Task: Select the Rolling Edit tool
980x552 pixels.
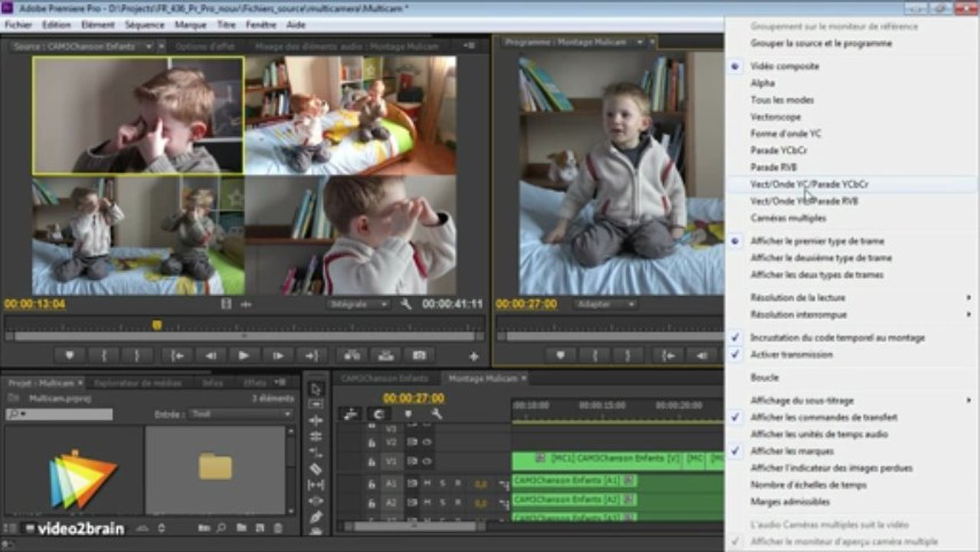Action: tap(316, 436)
